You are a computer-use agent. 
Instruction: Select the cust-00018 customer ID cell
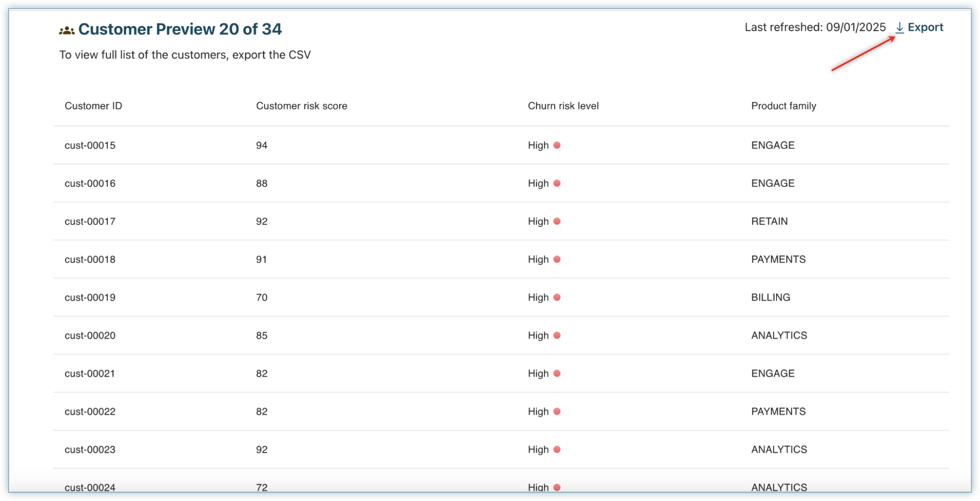tap(90, 259)
